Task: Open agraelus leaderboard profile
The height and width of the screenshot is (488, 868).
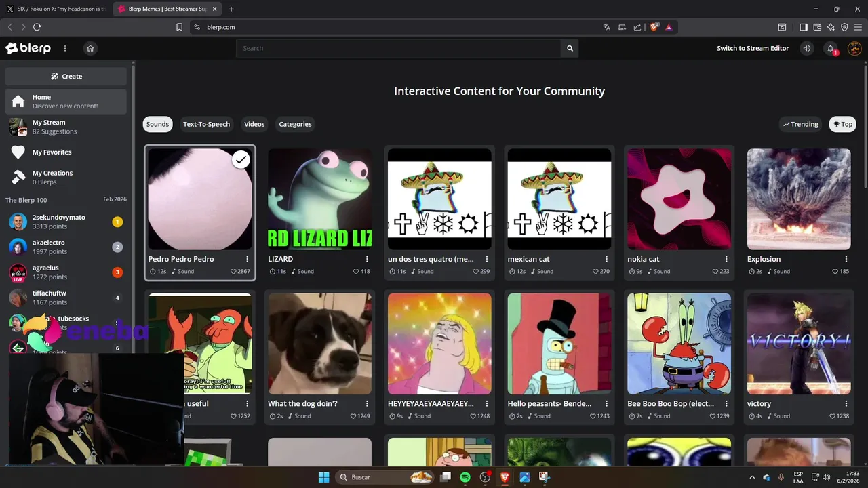Action: [x=66, y=272]
